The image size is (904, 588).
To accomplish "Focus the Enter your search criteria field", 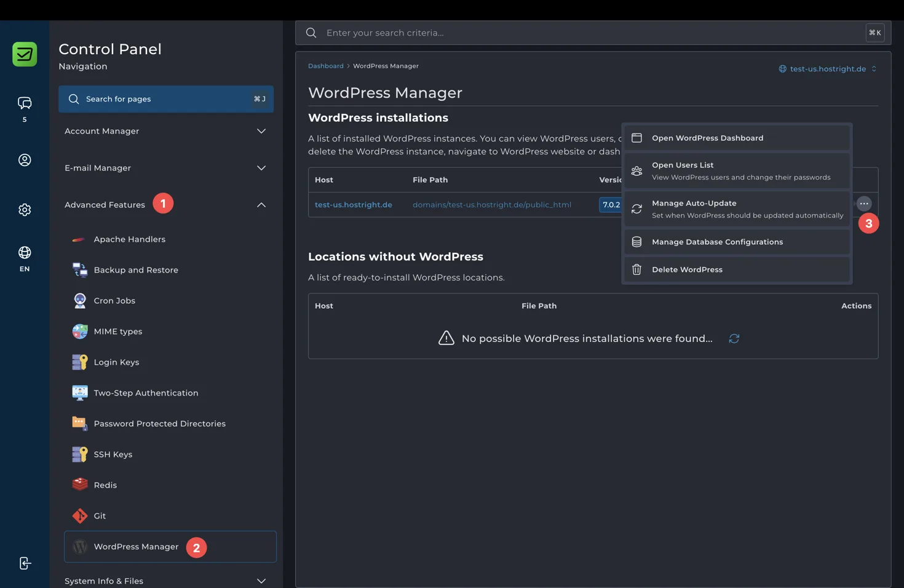I will [x=593, y=33].
